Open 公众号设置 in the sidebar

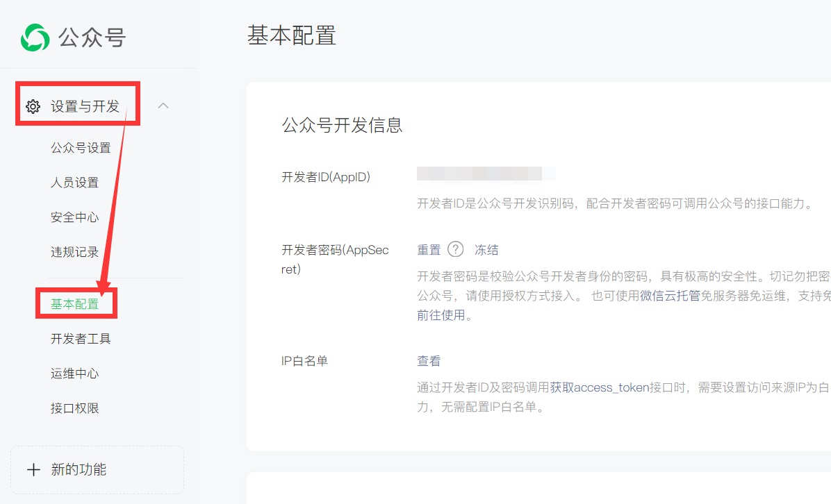tap(81, 148)
